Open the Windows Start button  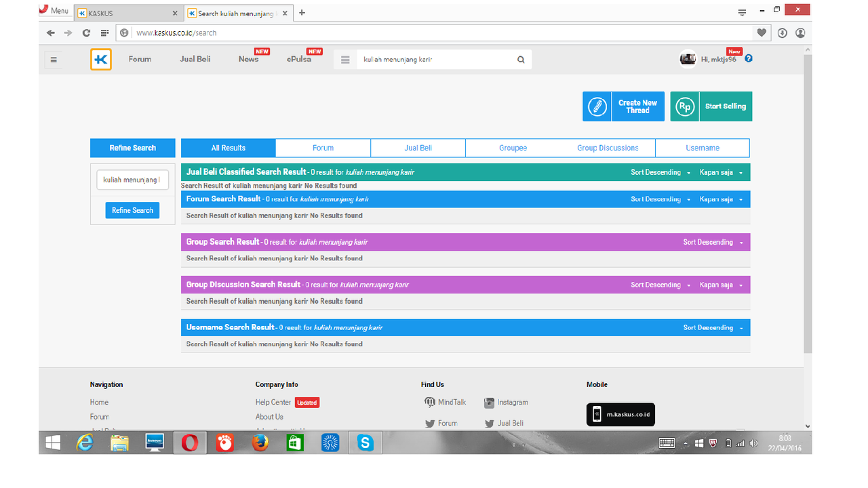[53, 443]
